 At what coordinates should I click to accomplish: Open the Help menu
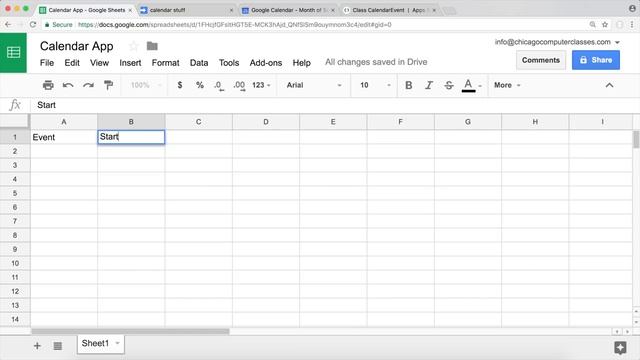pyautogui.click(x=302, y=63)
